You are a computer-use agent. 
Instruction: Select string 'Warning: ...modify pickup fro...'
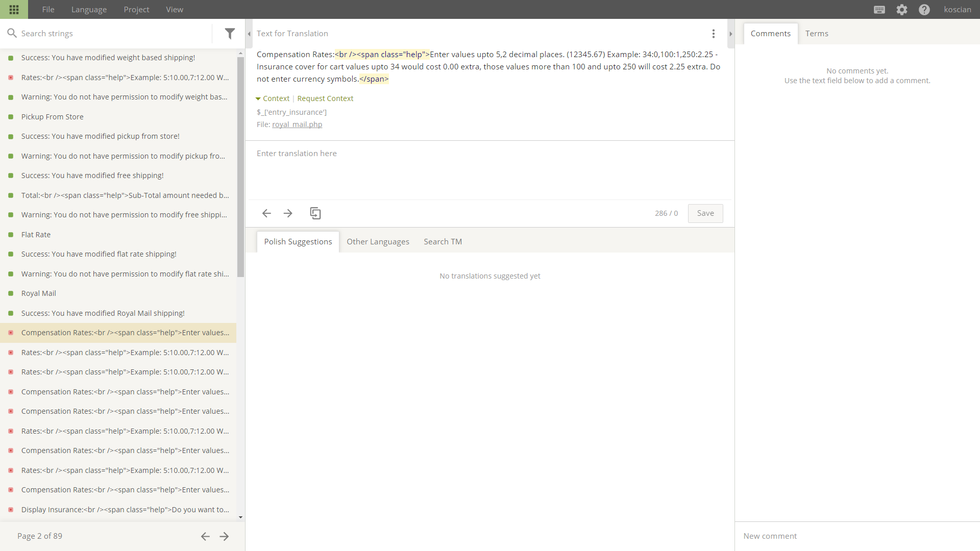118,156
